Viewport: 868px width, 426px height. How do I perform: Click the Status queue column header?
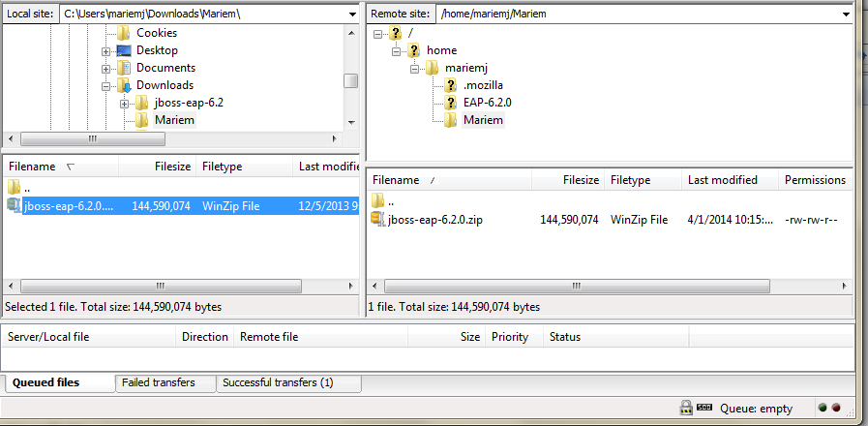coord(615,337)
